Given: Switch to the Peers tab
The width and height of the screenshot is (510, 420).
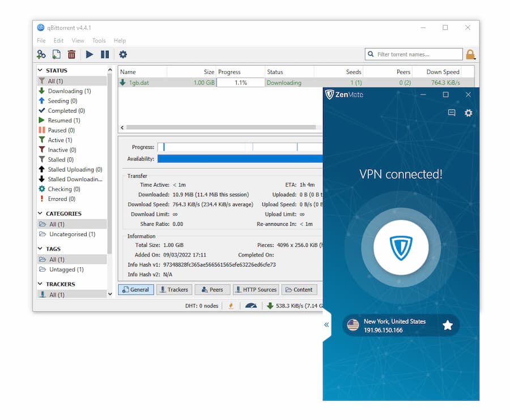Looking at the screenshot, I should (x=212, y=289).
